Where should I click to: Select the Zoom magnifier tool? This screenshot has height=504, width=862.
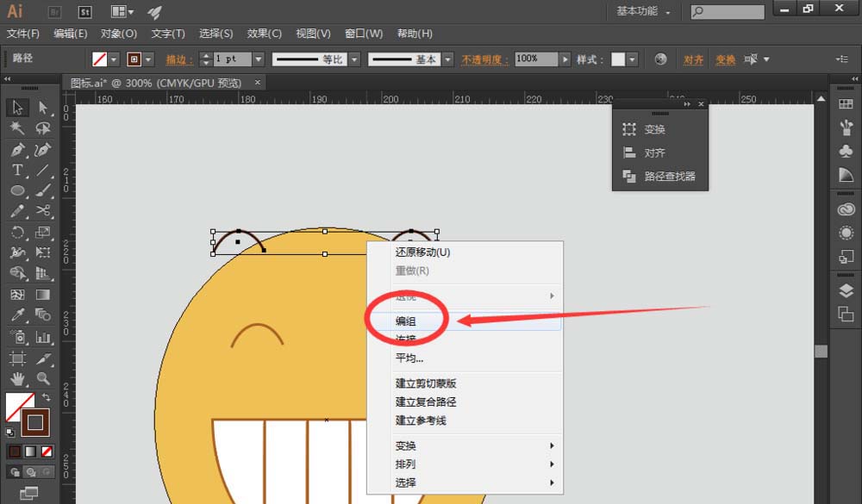coord(43,379)
